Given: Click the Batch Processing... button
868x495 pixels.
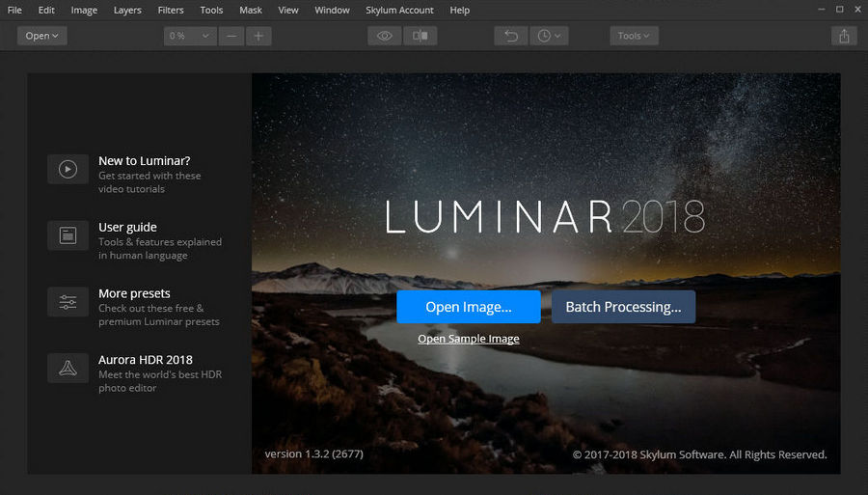Looking at the screenshot, I should pyautogui.click(x=623, y=307).
